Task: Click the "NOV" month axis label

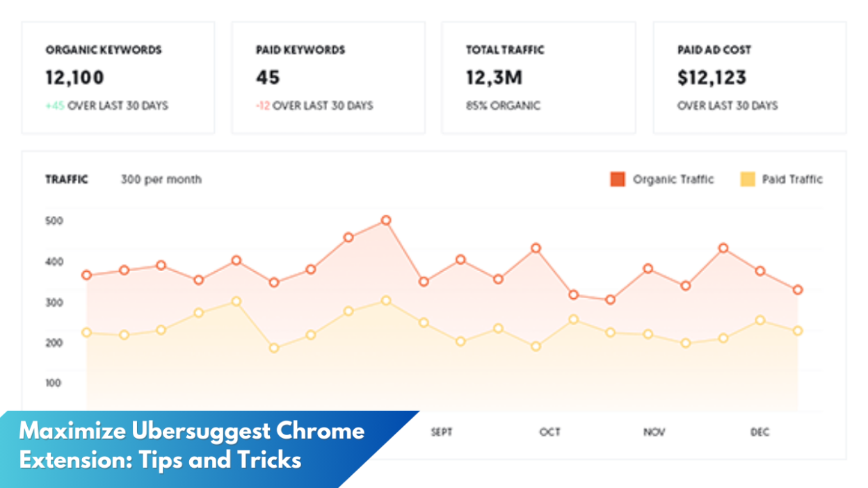Action: point(654,432)
